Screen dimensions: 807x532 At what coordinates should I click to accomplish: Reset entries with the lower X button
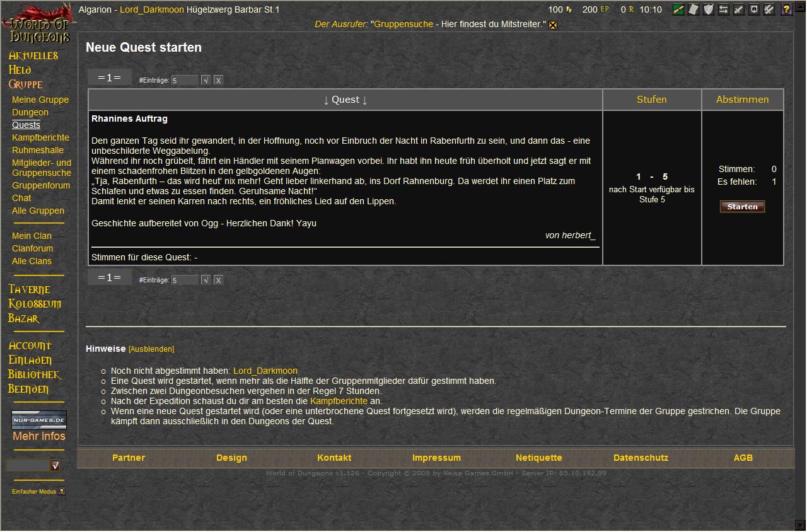point(218,280)
